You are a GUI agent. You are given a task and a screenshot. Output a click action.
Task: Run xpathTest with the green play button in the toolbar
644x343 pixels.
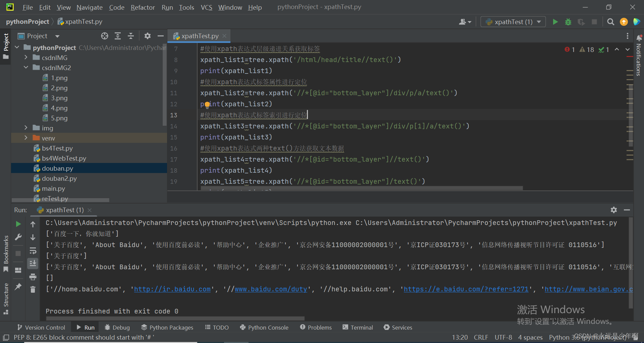click(555, 22)
